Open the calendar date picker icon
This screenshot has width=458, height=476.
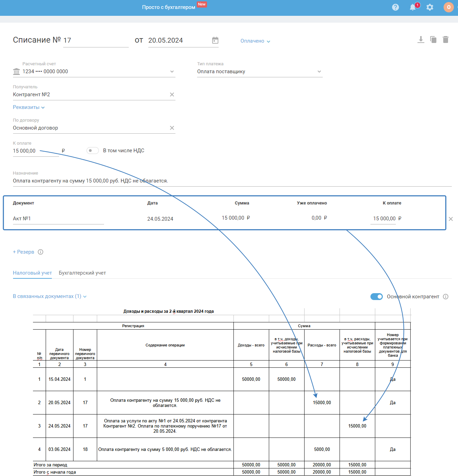tap(215, 40)
